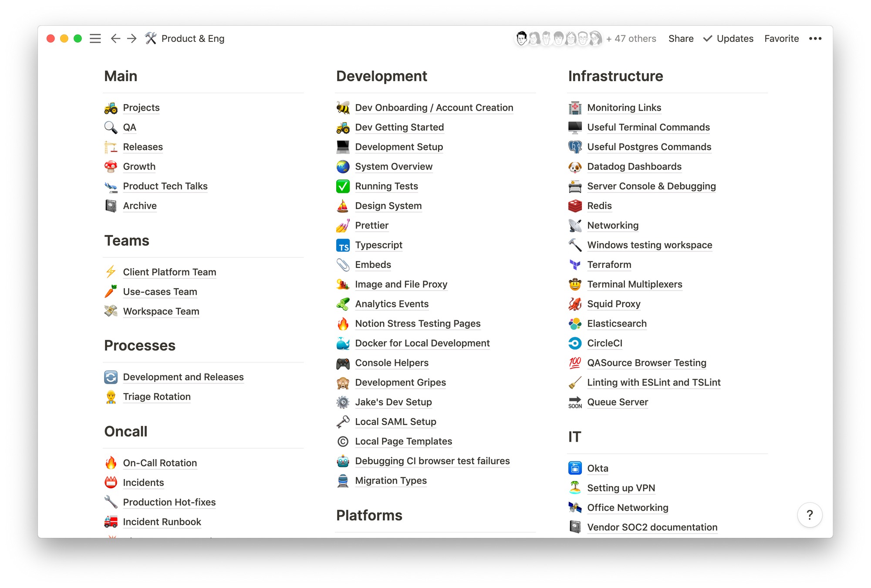The height and width of the screenshot is (588, 871).
Task: Click the Product & Eng breadcrumb title
Action: [193, 39]
